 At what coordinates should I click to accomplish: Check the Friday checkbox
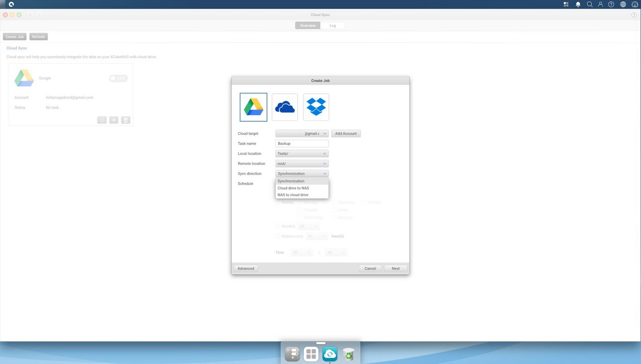334,210
